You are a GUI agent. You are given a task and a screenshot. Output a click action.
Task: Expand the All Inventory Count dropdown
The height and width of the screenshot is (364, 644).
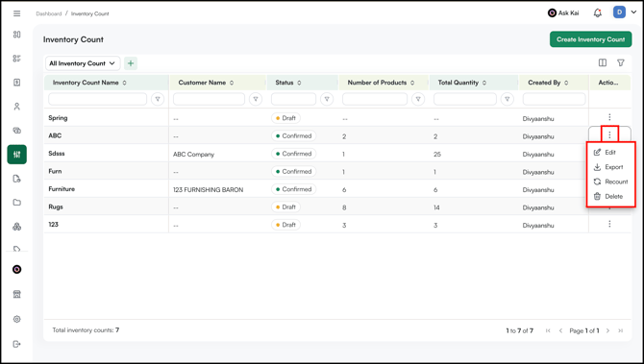coord(83,63)
